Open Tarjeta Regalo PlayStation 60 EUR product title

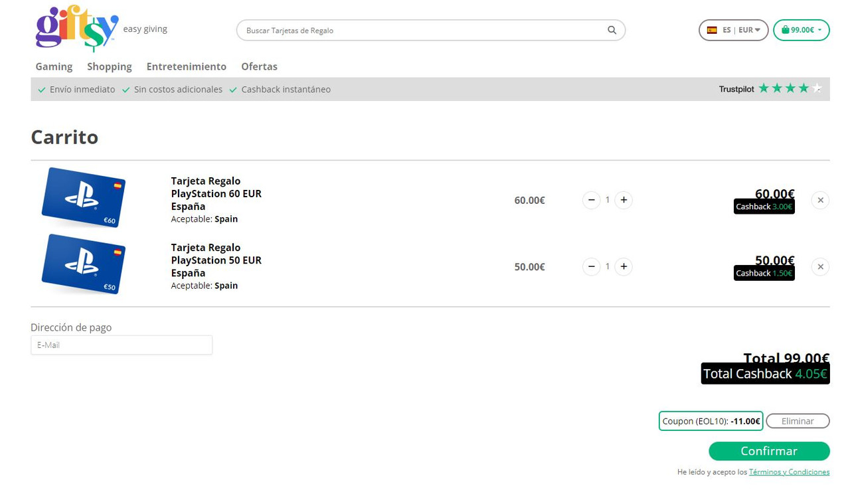pos(216,193)
